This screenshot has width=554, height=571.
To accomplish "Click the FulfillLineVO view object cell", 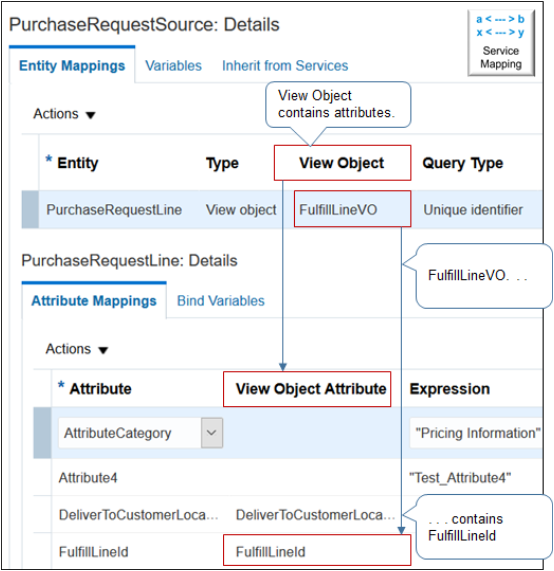I will 352,209.
